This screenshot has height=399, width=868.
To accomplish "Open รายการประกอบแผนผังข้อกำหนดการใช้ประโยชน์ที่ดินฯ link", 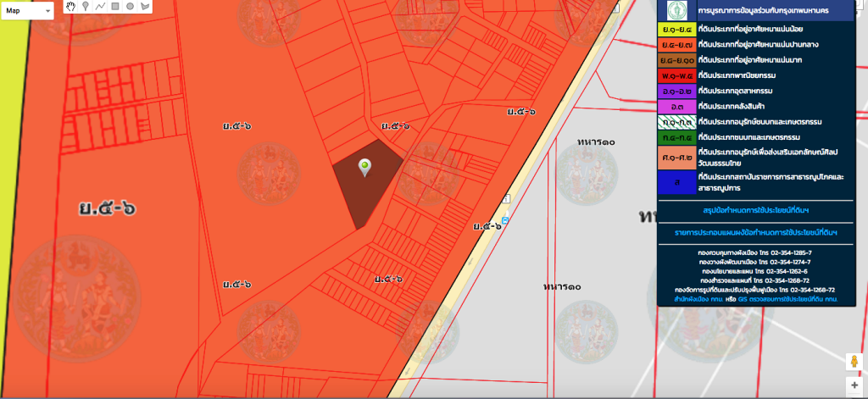I will pyautogui.click(x=756, y=232).
